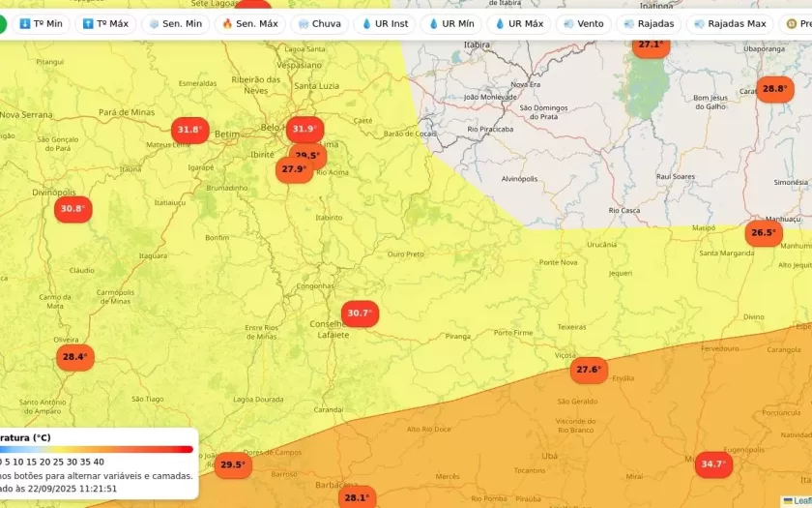812x508 pixels.
Task: Click the 27.6° marker near Viçosa
Action: (589, 370)
